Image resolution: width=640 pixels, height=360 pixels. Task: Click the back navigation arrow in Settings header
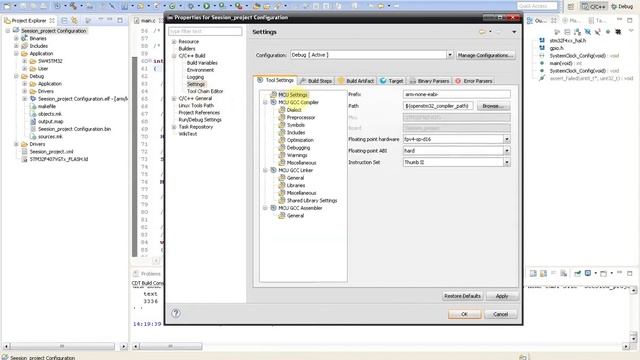point(483,32)
